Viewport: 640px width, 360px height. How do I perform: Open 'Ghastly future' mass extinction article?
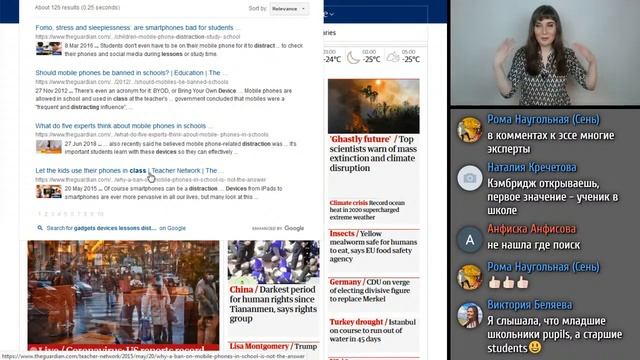point(373,153)
